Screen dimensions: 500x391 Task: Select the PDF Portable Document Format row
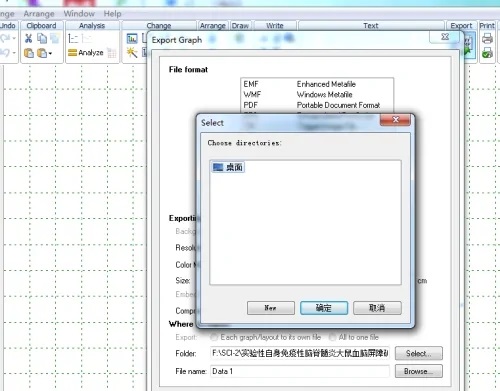tap(317, 105)
